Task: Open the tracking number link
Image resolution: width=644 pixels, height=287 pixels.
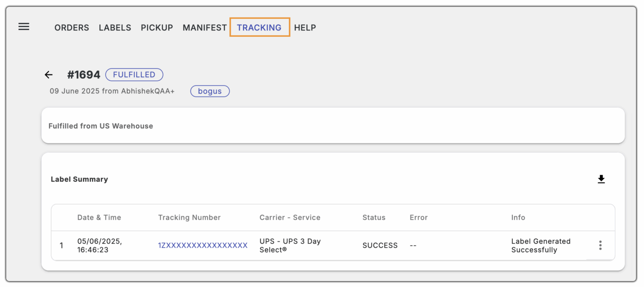Action: (x=202, y=245)
